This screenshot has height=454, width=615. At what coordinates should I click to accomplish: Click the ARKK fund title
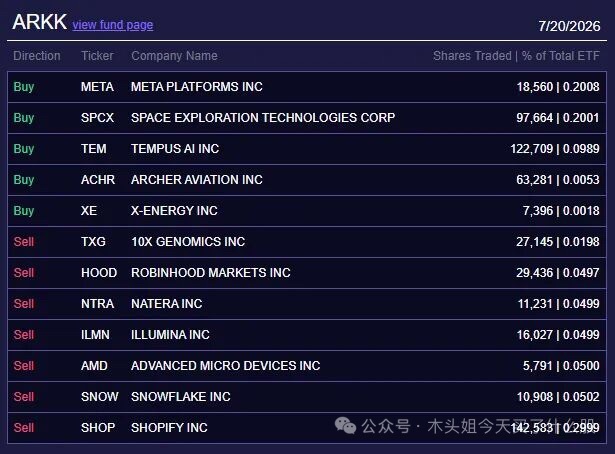40,22
